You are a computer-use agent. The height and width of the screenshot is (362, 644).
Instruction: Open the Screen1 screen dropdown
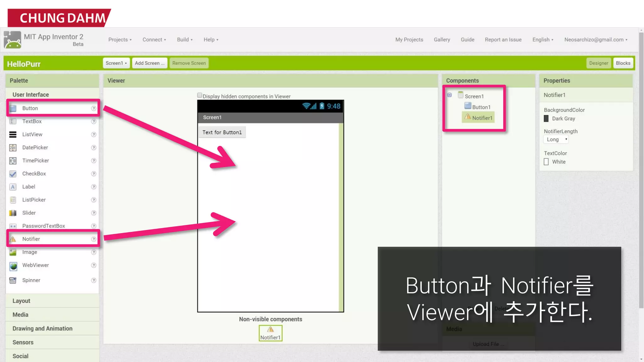click(116, 63)
